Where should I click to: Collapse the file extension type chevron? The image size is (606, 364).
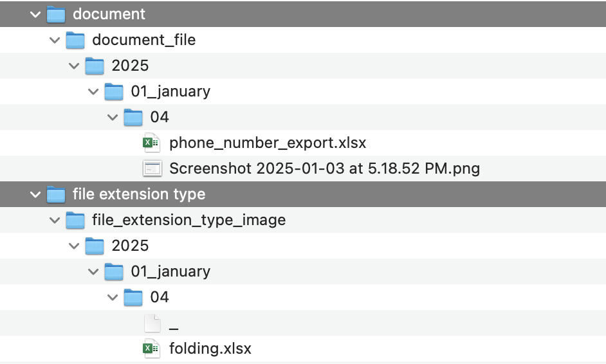pos(35,195)
